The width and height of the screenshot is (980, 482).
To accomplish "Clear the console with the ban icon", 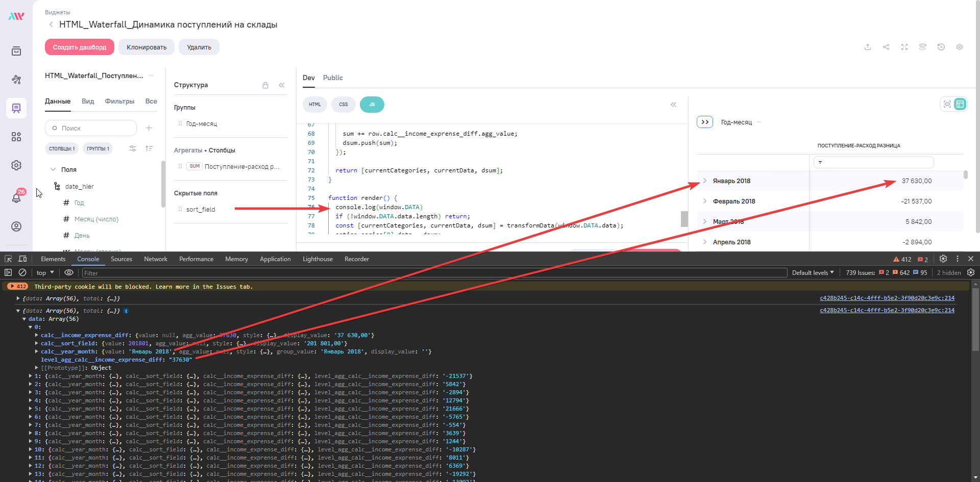I will (22, 272).
